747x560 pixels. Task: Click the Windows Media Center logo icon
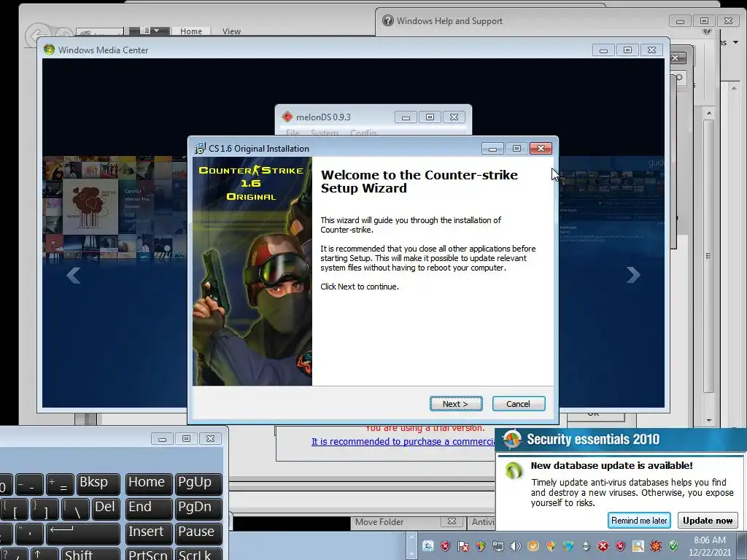[49, 50]
